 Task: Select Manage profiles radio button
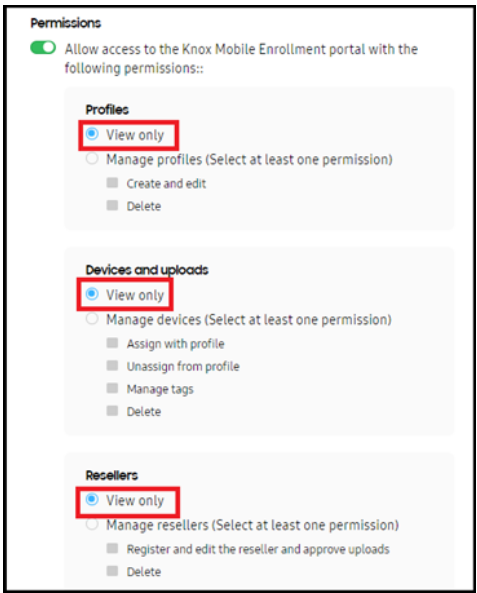point(92,158)
